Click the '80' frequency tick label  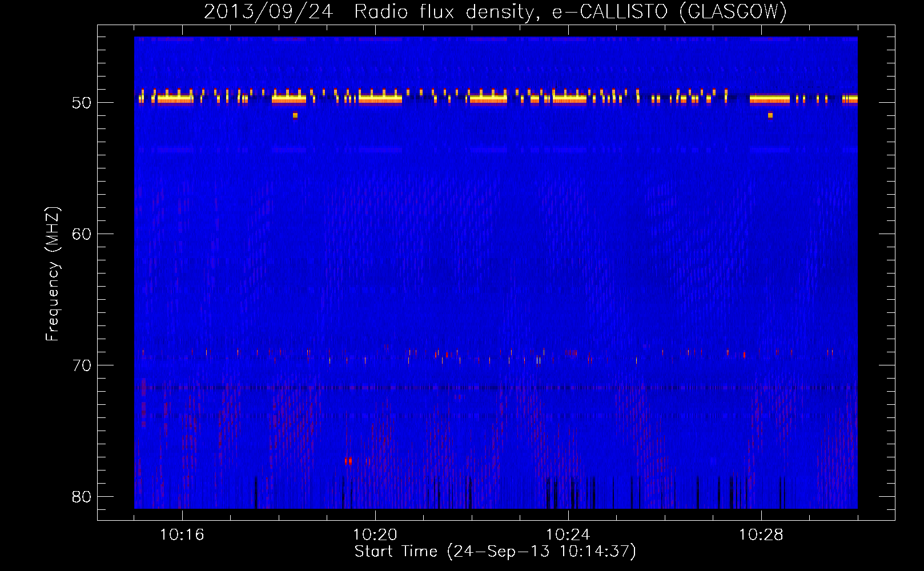point(82,497)
